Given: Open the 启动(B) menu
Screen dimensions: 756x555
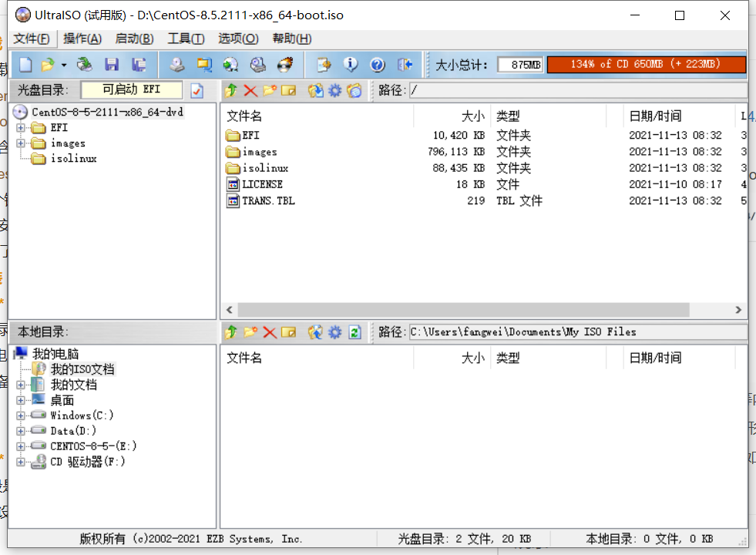Looking at the screenshot, I should [x=135, y=39].
